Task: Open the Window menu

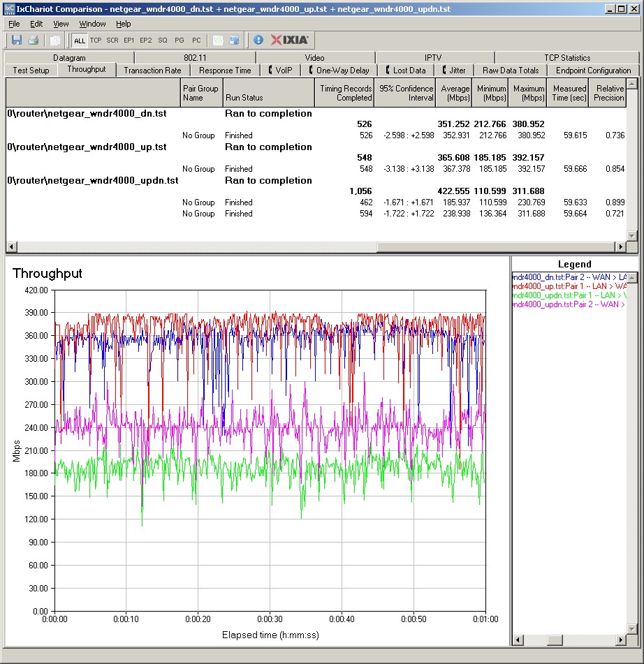Action: (92, 24)
